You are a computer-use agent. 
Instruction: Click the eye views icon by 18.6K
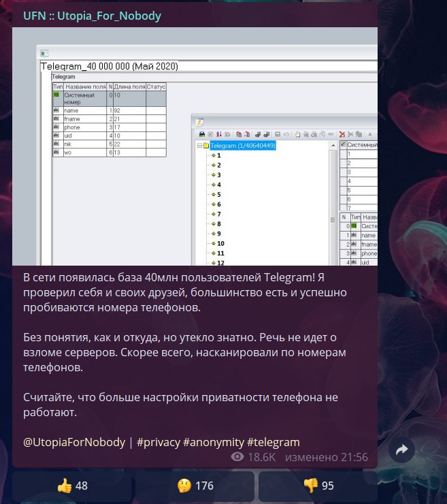[237, 457]
